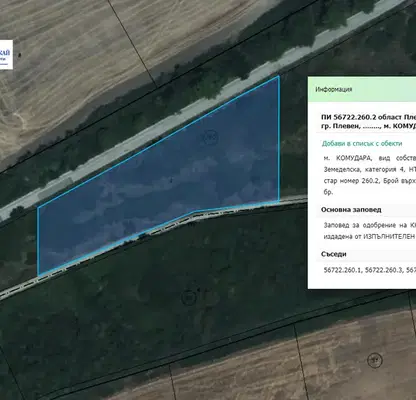Open neighbor parcel 56722.260.3
The image size is (416, 400).
point(384,270)
